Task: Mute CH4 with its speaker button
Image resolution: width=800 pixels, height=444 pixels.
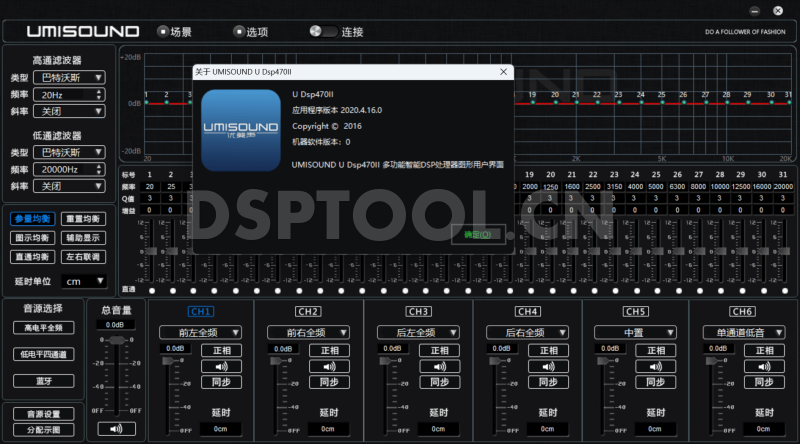Action: pos(548,366)
